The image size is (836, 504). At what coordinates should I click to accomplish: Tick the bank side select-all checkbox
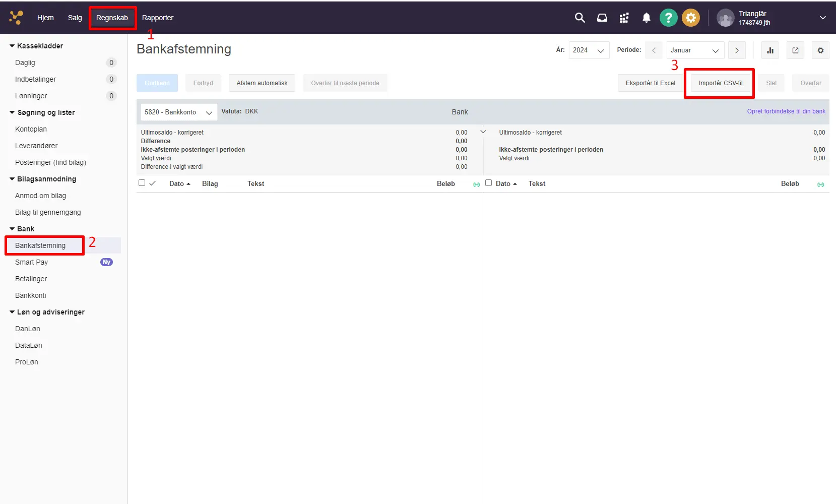coord(488,183)
